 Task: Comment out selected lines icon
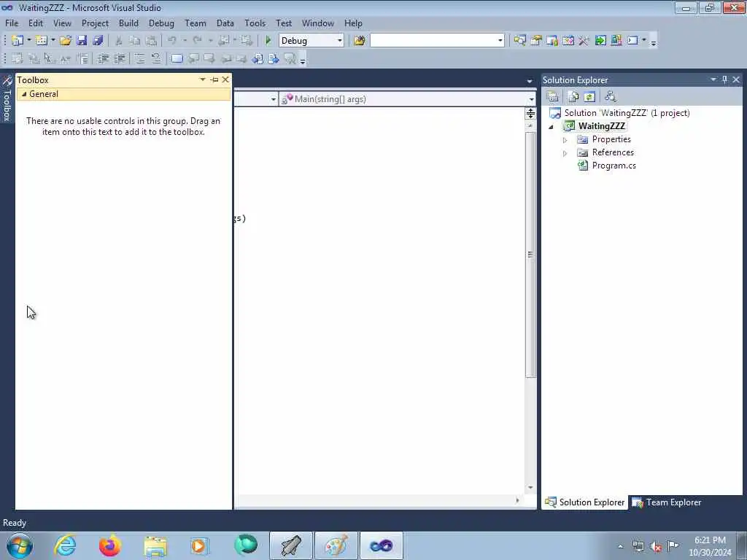(139, 58)
